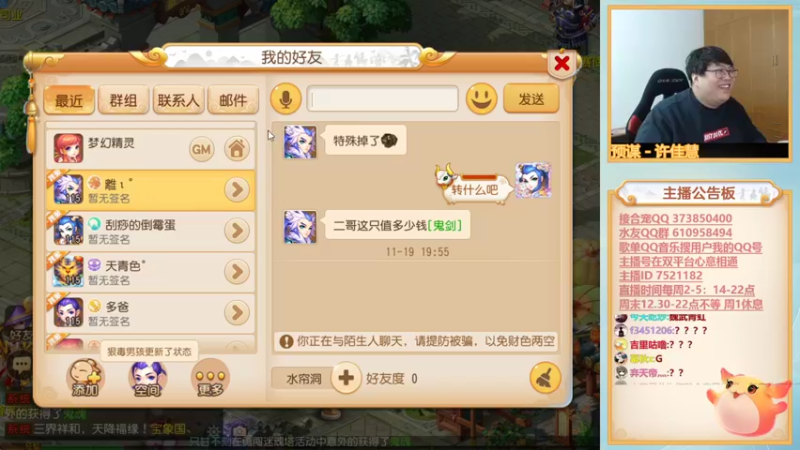Click the green 鬼剑 item link
800x450 pixels.
(x=445, y=225)
